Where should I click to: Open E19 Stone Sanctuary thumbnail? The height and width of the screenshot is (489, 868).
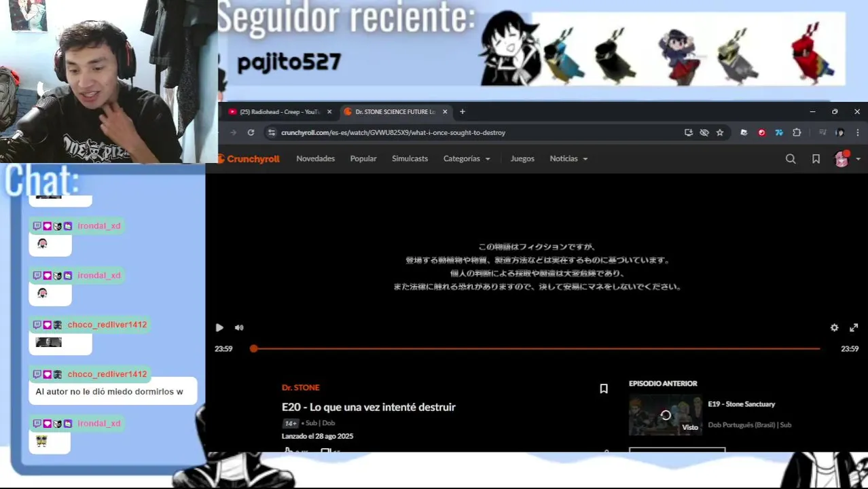[665, 414]
